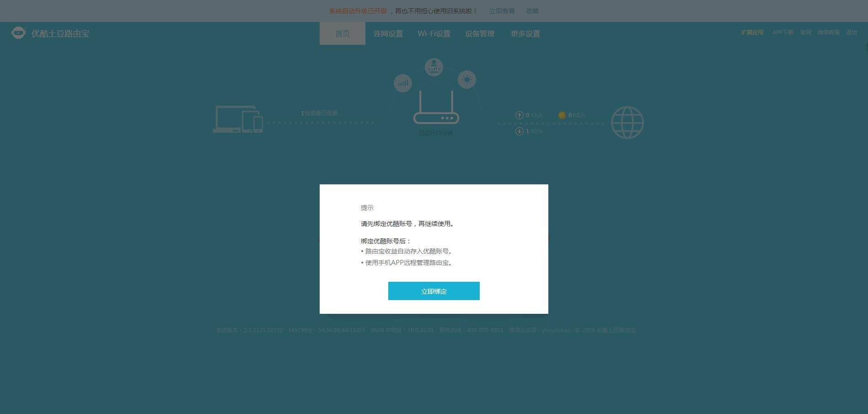Click the 1台设备已连接 text
The image size is (868, 414).
319,113
